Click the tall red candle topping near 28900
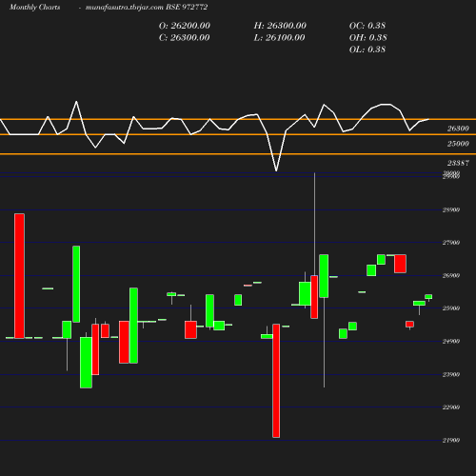The image size is (476, 476). tap(19, 276)
